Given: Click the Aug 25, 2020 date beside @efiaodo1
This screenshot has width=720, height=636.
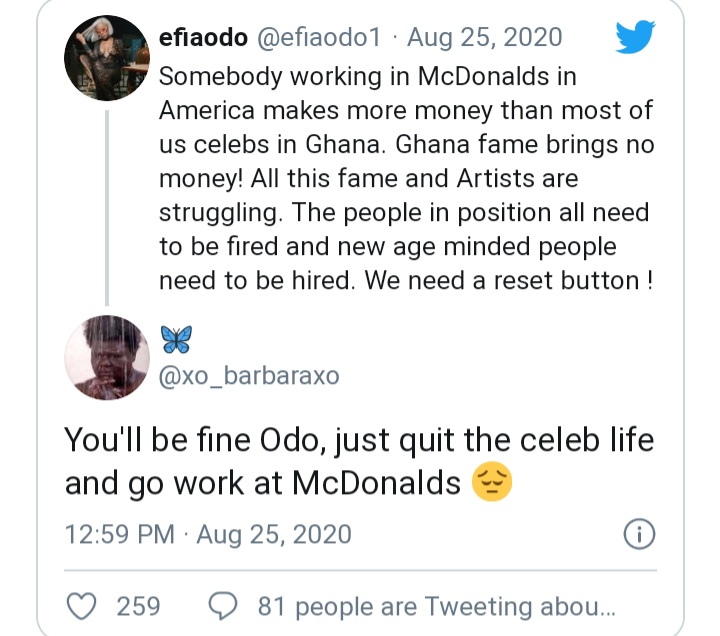Looking at the screenshot, I should click(485, 39).
